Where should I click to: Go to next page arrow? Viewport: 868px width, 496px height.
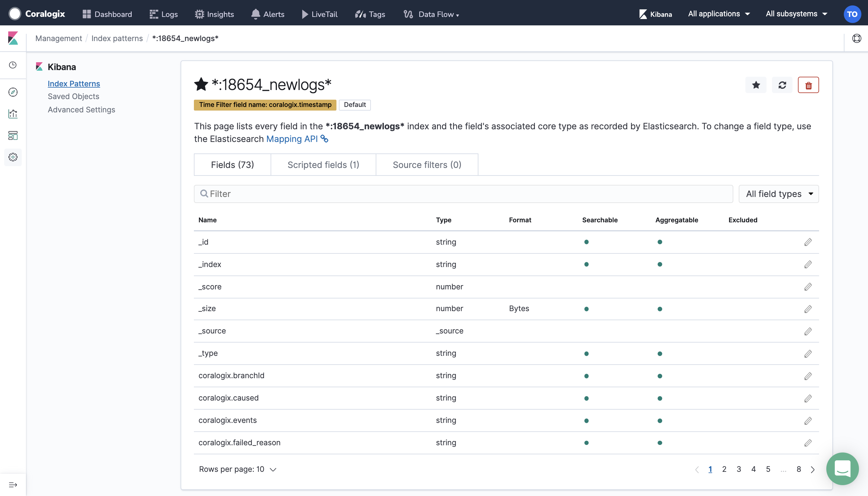click(813, 469)
